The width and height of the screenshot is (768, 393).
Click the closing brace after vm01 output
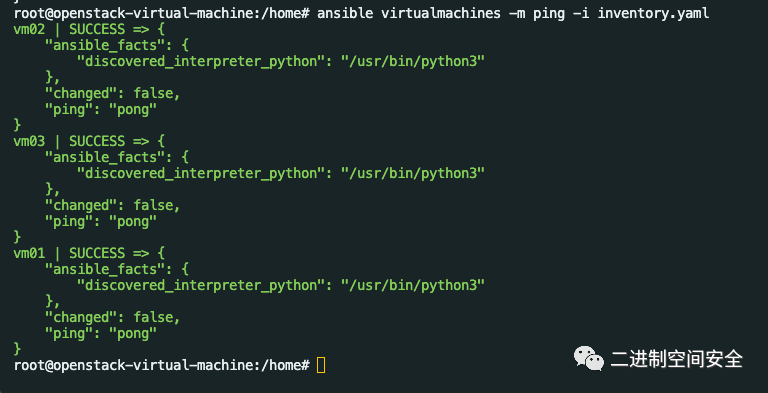pyautogui.click(x=18, y=348)
